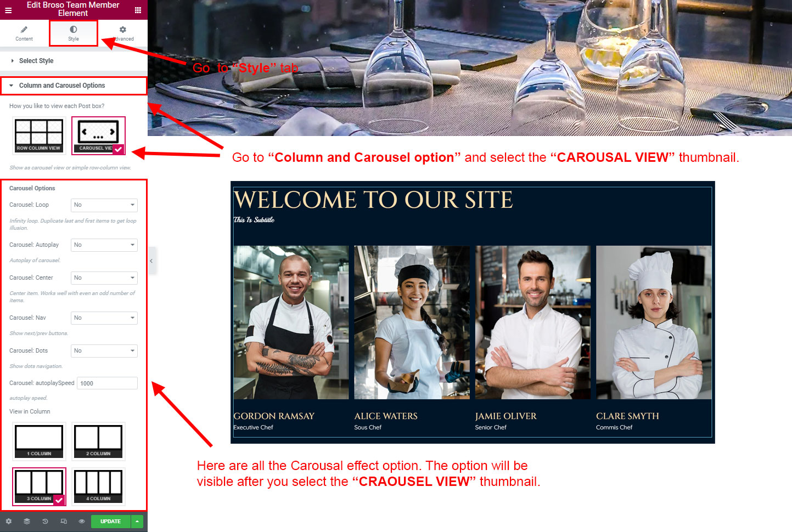Select the Row Column View option
The image size is (792, 532).
(x=39, y=135)
